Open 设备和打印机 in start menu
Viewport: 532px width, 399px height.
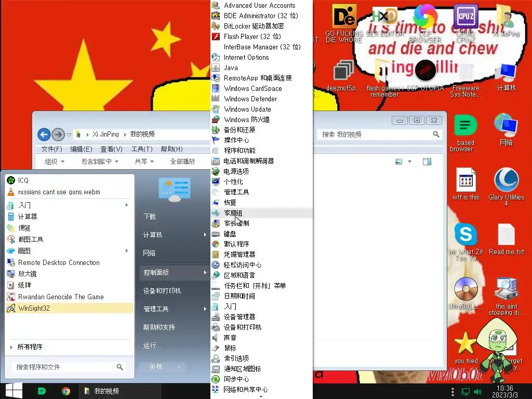click(x=175, y=291)
